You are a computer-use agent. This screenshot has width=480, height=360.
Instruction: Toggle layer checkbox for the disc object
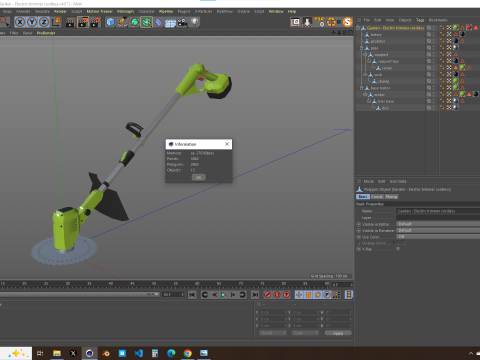(429, 108)
